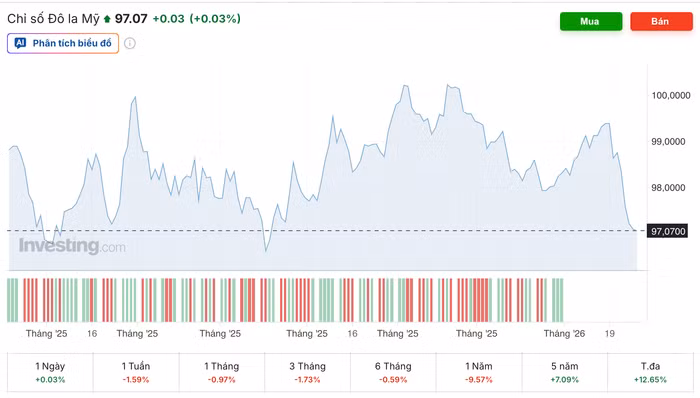
Task: Click the current price 97.07 in header
Action: [131, 19]
